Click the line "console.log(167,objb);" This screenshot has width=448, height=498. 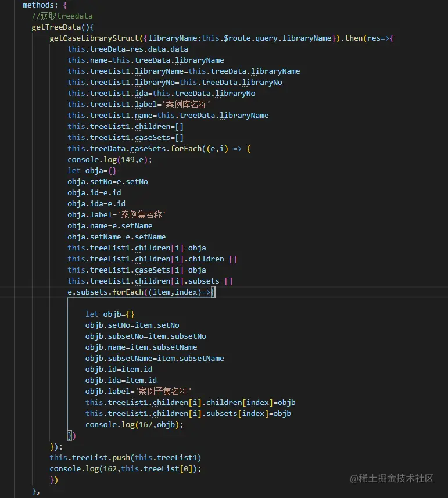[x=134, y=425]
